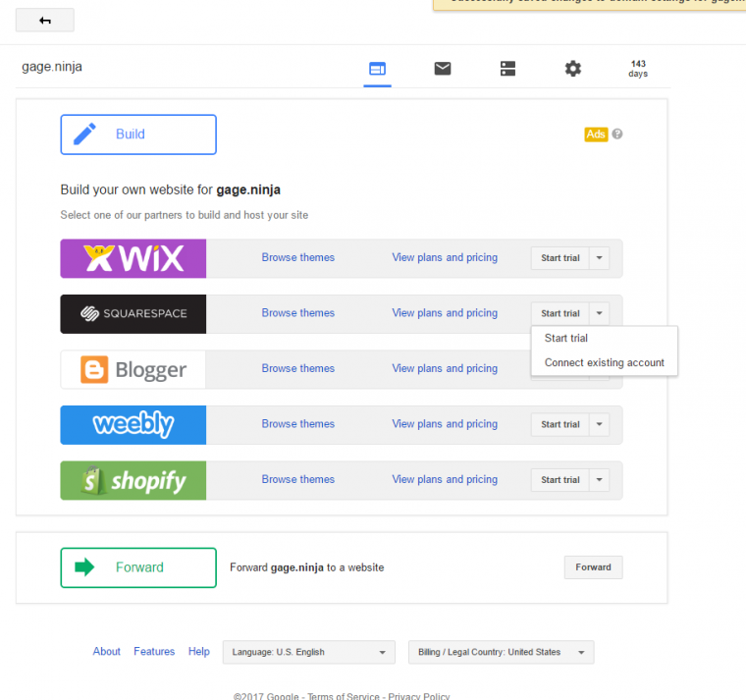The image size is (746, 700).
Task: Browse themes for Shopify
Action: 297,480
